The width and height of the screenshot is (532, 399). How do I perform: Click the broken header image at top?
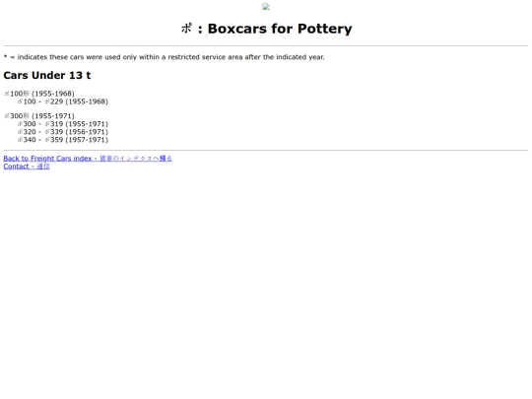click(x=266, y=7)
